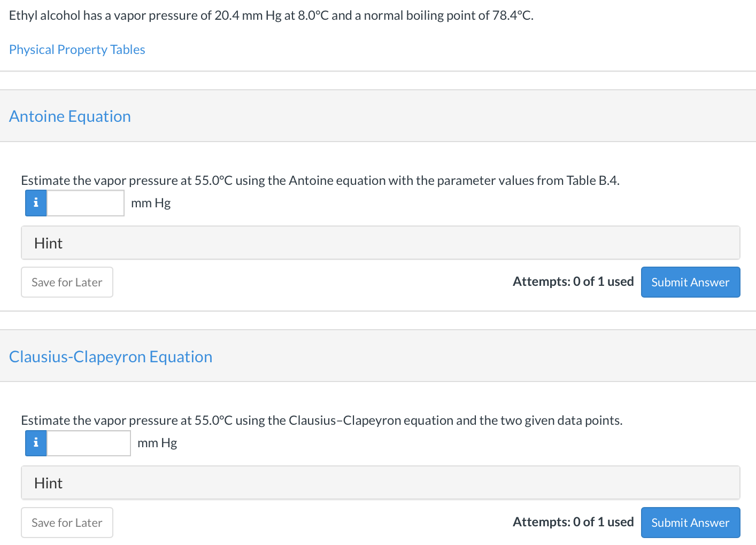Image resolution: width=756 pixels, height=545 pixels.
Task: Collapse the Antoine Equation section header
Action: [x=70, y=116]
